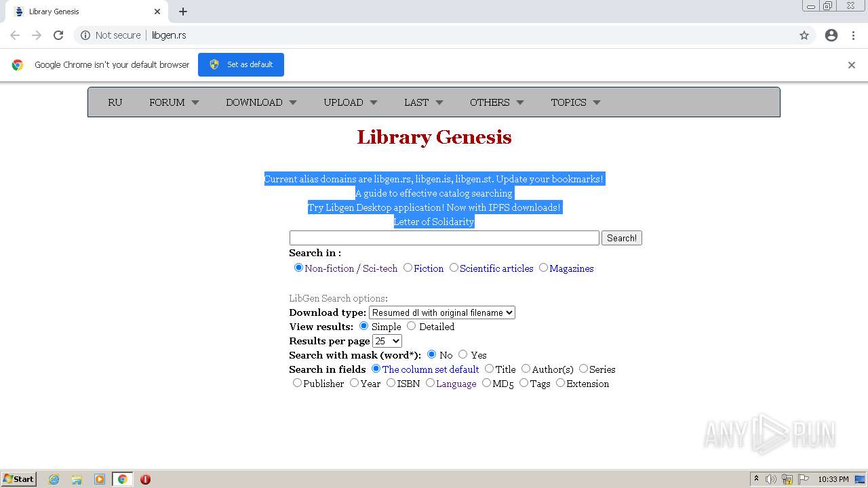Select the Magazines radio option
This screenshot has width=868, height=488.
(x=543, y=268)
